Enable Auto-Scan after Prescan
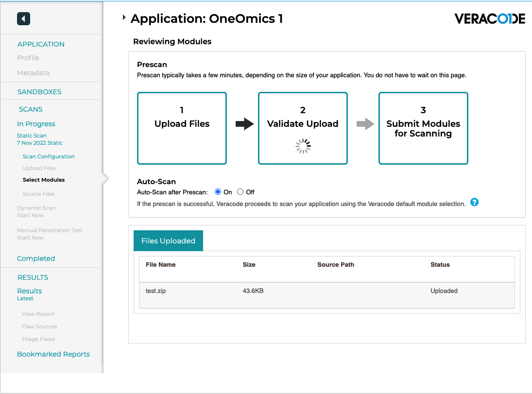 tap(218, 191)
